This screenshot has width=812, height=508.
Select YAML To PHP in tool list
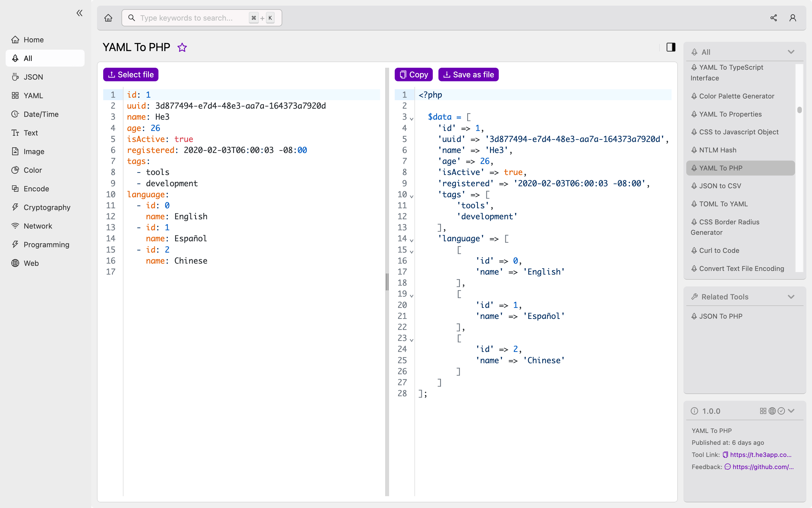pyautogui.click(x=741, y=168)
